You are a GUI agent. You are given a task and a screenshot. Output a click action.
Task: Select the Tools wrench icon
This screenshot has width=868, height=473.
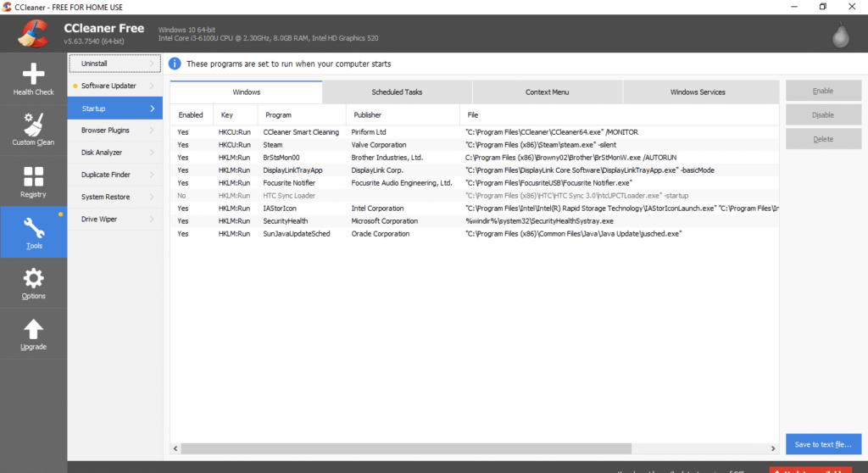point(33,228)
